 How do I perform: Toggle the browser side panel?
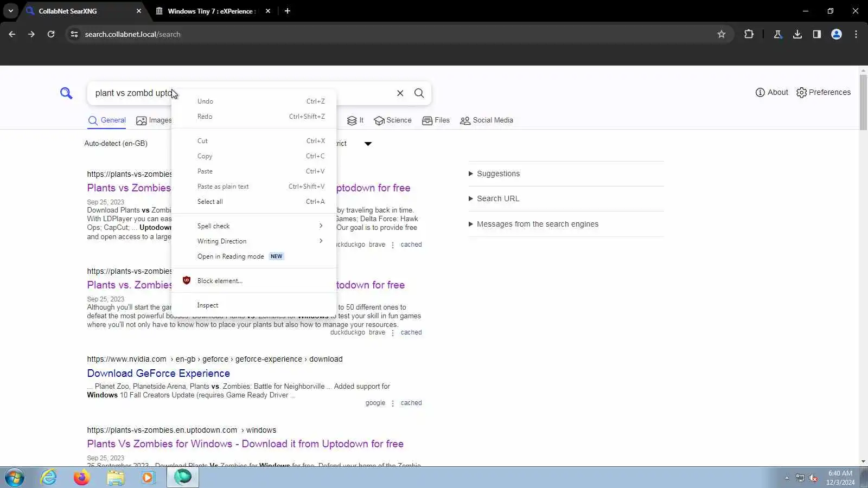(x=817, y=34)
